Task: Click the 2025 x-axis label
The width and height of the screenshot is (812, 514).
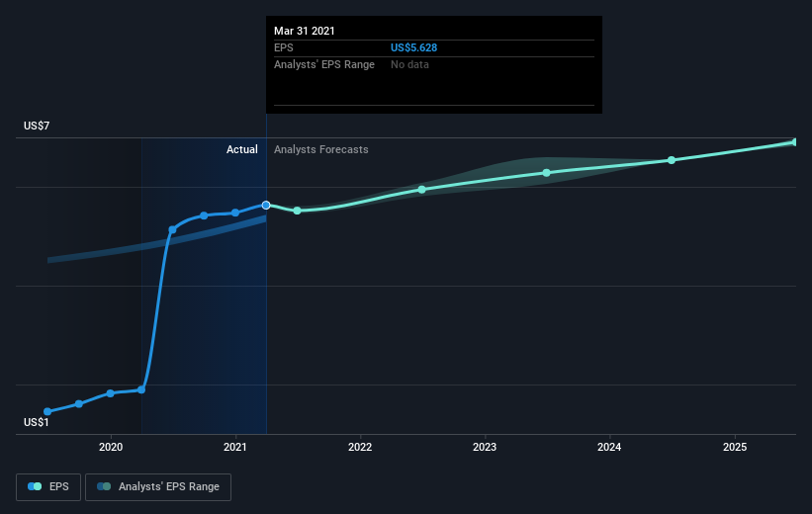Action: point(734,448)
